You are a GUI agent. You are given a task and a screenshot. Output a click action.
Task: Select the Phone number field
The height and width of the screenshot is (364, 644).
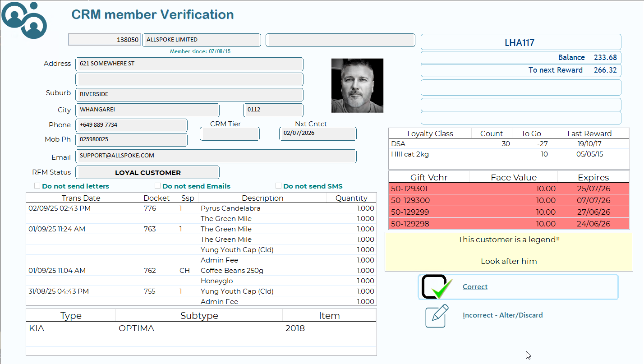coord(131,125)
